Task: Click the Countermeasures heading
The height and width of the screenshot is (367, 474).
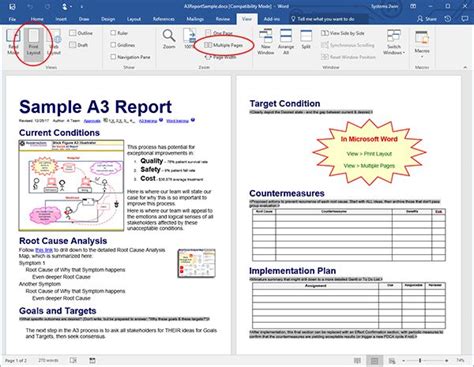Action: click(x=287, y=193)
